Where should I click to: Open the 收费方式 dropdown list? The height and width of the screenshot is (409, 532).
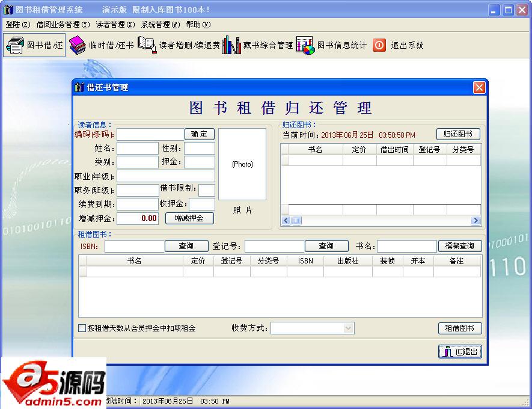tap(349, 328)
